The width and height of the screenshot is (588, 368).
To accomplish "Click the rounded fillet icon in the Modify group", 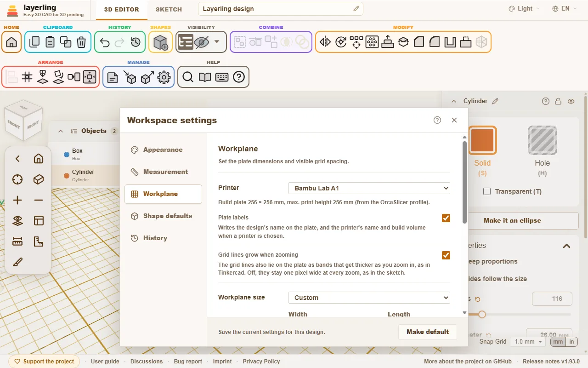I will pyautogui.click(x=434, y=42).
